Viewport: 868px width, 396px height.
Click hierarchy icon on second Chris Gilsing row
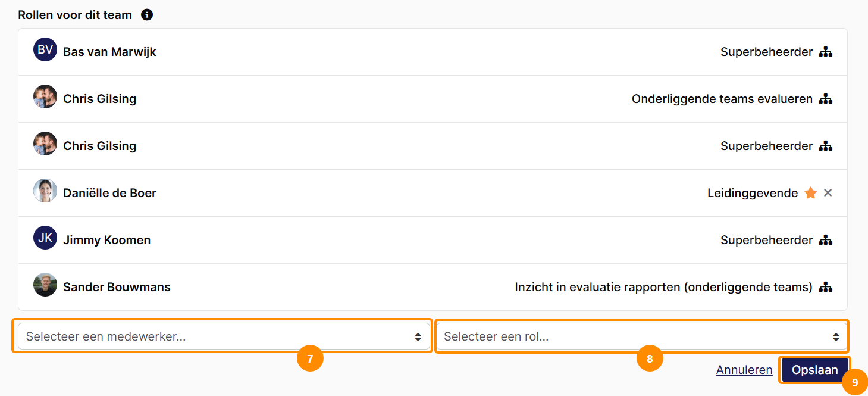(x=825, y=146)
